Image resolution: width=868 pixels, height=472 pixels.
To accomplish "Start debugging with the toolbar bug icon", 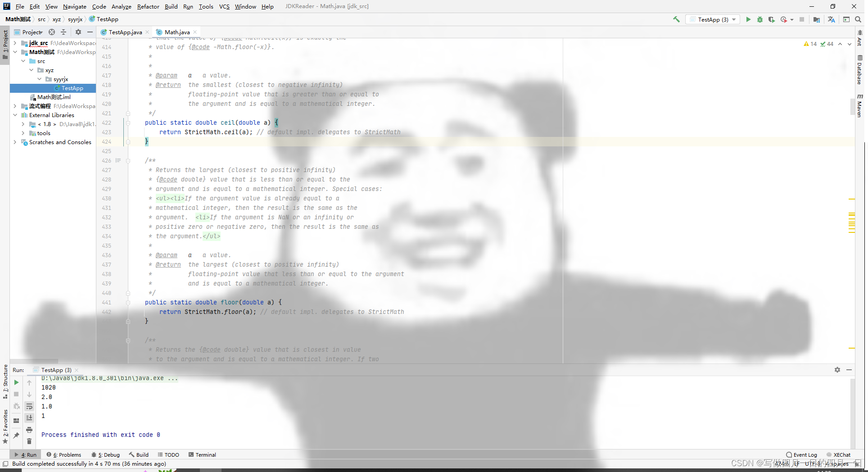I will [760, 19].
